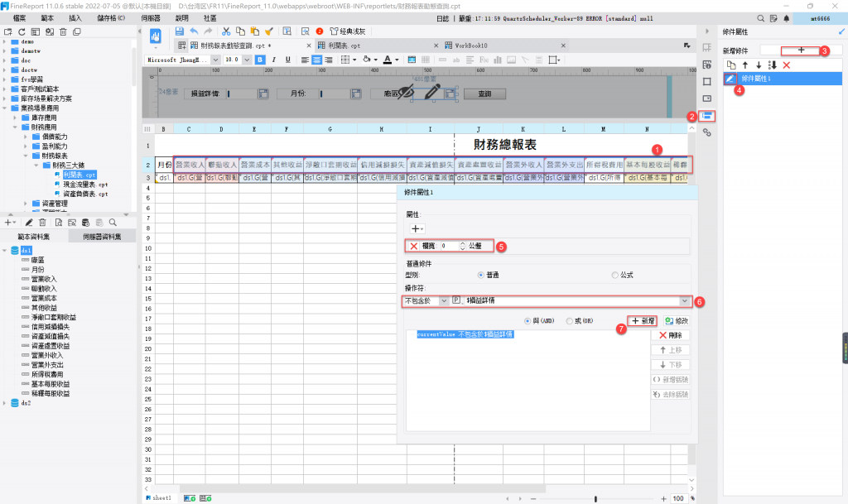Toggle bold formatting button
This screenshot has width=848, height=504.
(260, 60)
